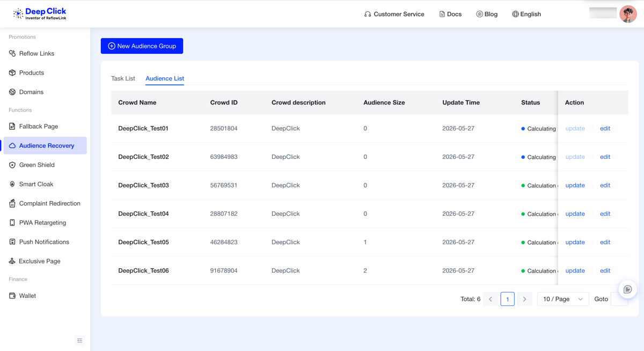Open the 10 / Page size dropdown

pyautogui.click(x=563, y=299)
